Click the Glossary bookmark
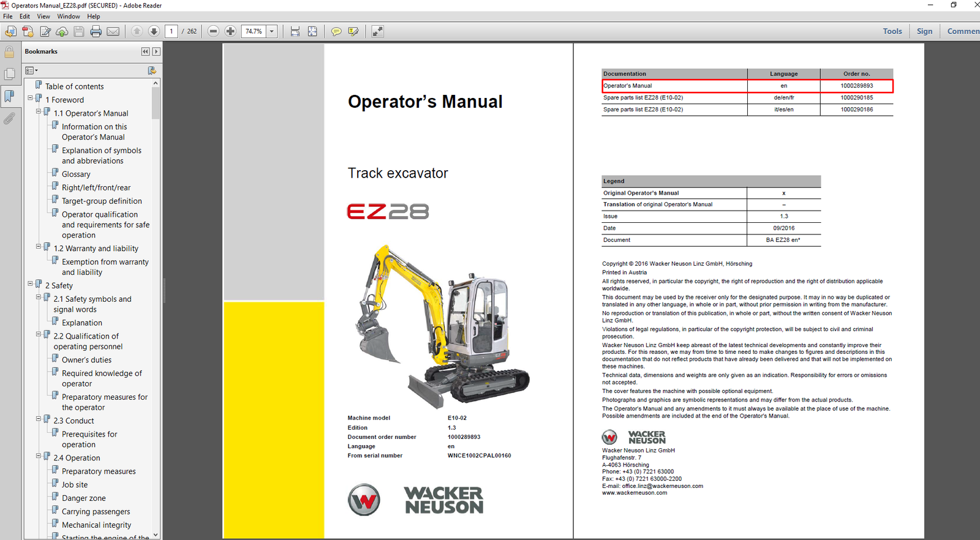The width and height of the screenshot is (980, 540). (x=76, y=174)
